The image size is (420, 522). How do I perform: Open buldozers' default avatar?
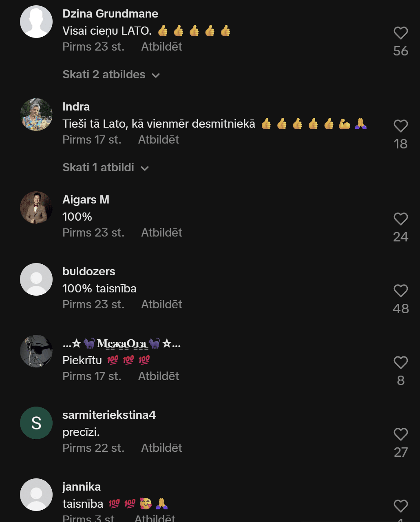click(x=36, y=279)
